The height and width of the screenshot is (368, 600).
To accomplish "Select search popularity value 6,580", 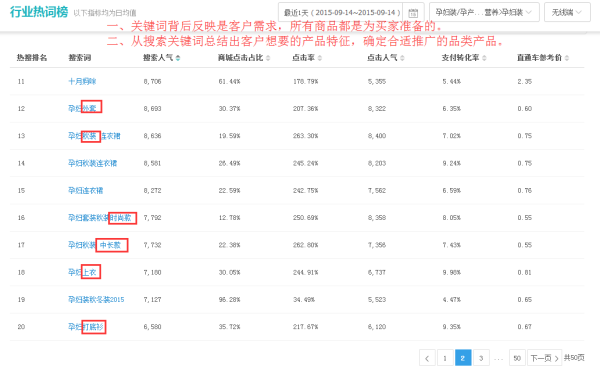I will click(x=152, y=327).
